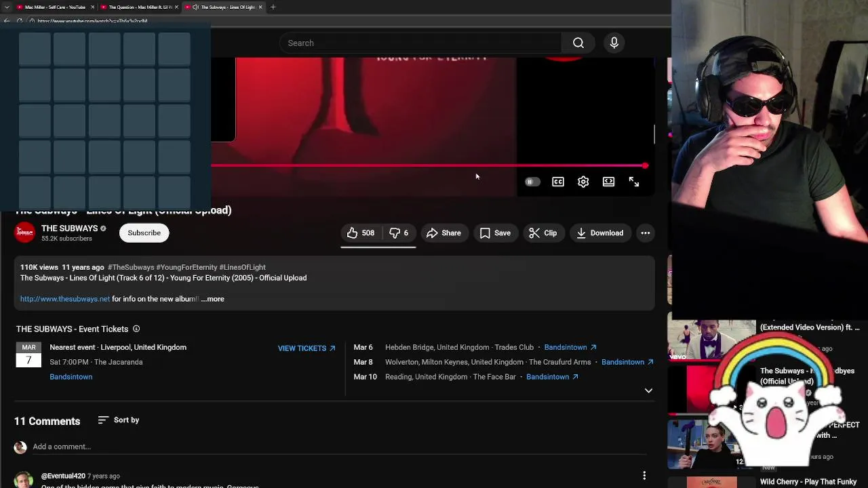Open Bandsintown for Reading Mar 10

pos(552,377)
